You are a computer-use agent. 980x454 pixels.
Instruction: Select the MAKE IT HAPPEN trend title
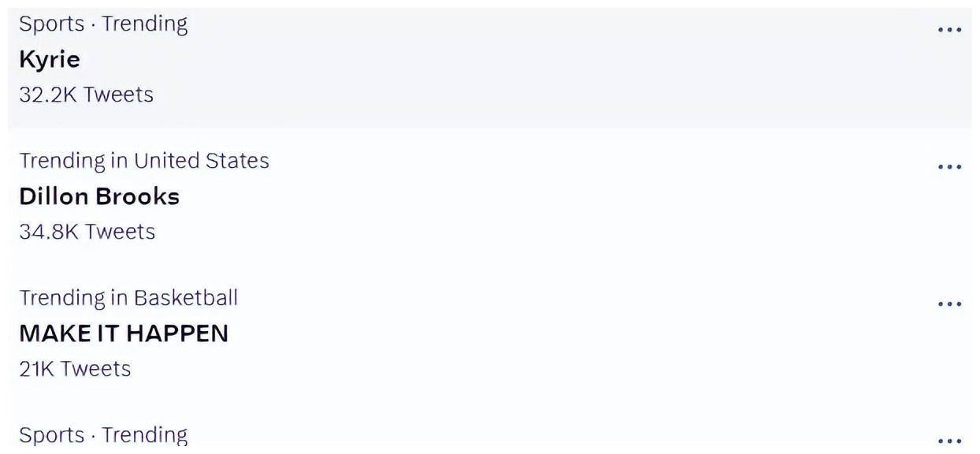point(124,333)
